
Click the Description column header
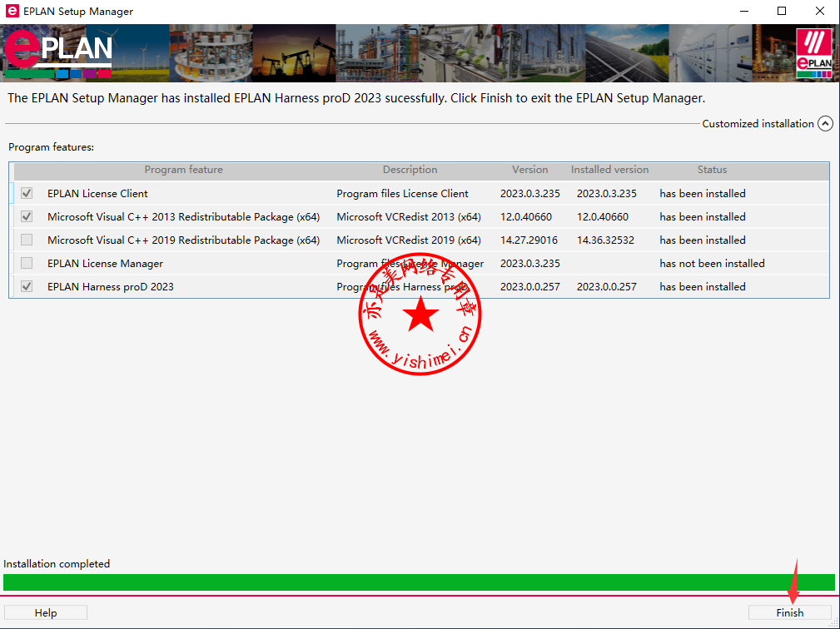[410, 170]
